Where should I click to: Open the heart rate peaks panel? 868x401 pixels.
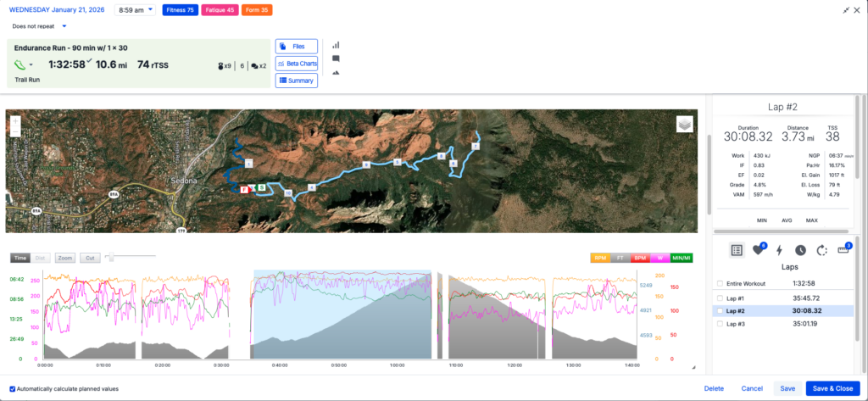[759, 250]
